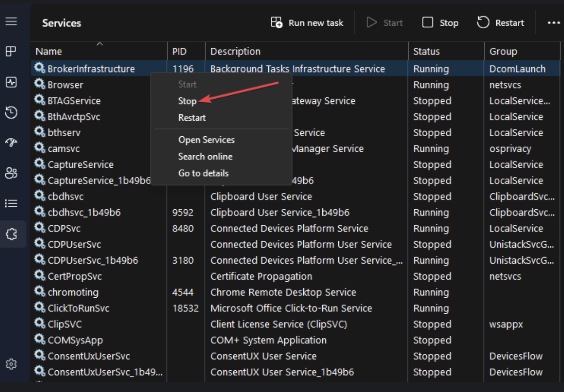The image size is (564, 392).
Task: Open the three-dot more options menu
Action: [553, 23]
